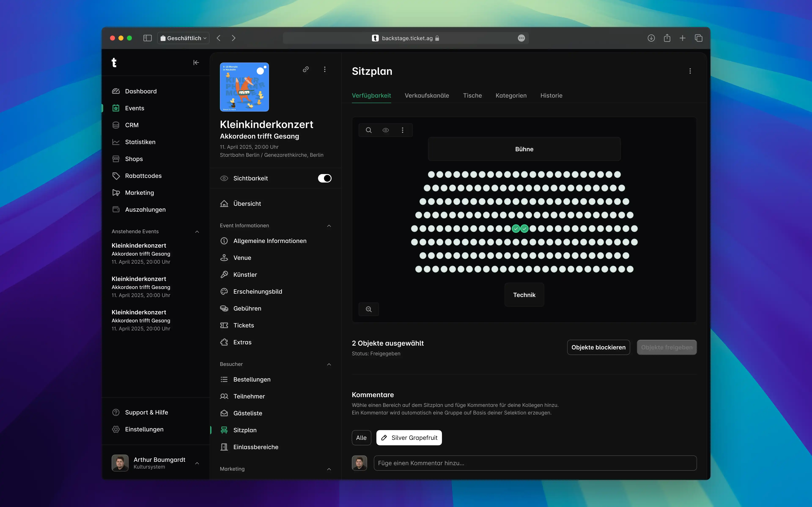Open the Geschäftlich profile dropdown

(x=183, y=38)
